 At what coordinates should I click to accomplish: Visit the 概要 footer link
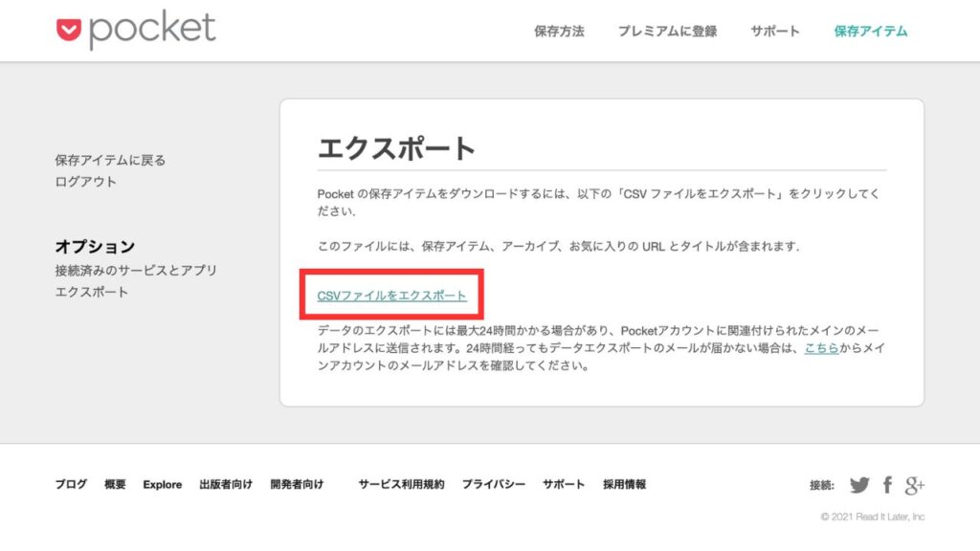[x=115, y=484]
